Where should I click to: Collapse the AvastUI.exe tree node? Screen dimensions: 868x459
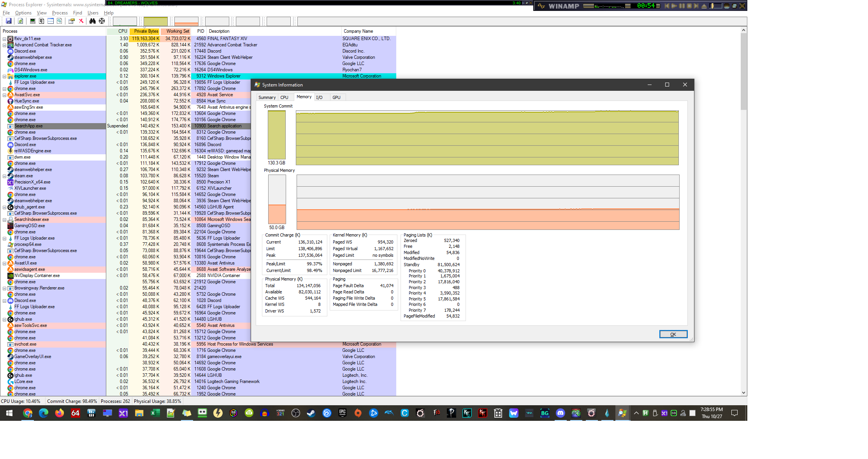click(4, 263)
